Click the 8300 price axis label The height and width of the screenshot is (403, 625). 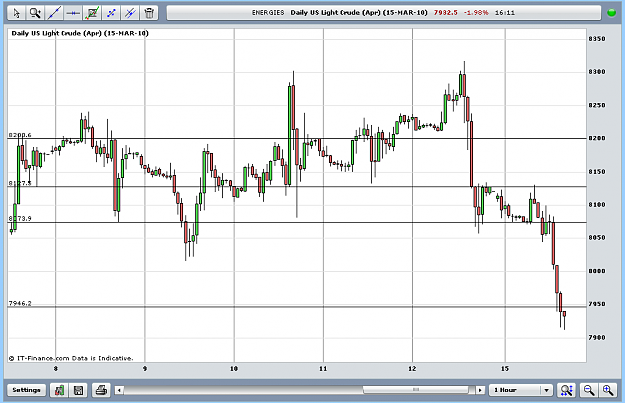click(597, 72)
